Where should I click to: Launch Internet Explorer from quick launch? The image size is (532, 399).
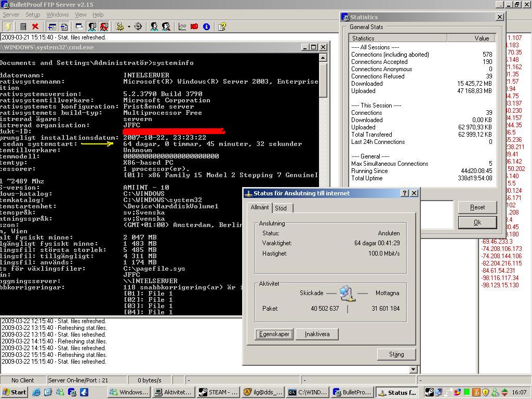click(36, 392)
